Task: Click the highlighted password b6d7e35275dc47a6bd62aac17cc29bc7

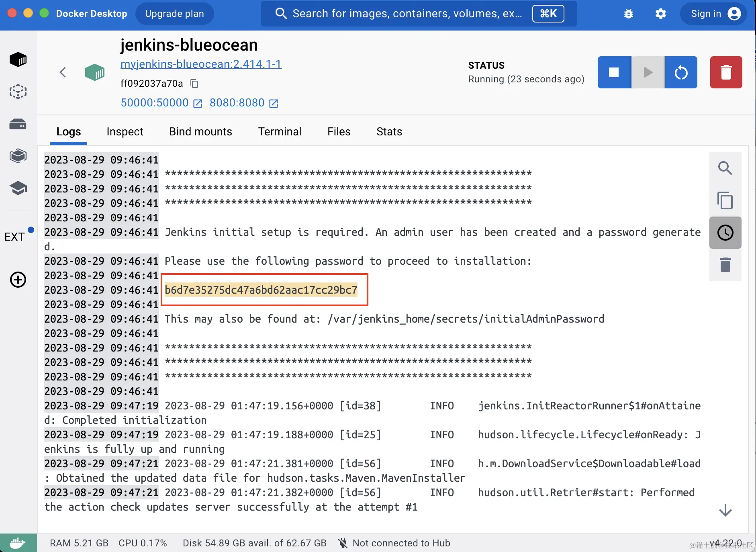Action: click(x=261, y=290)
